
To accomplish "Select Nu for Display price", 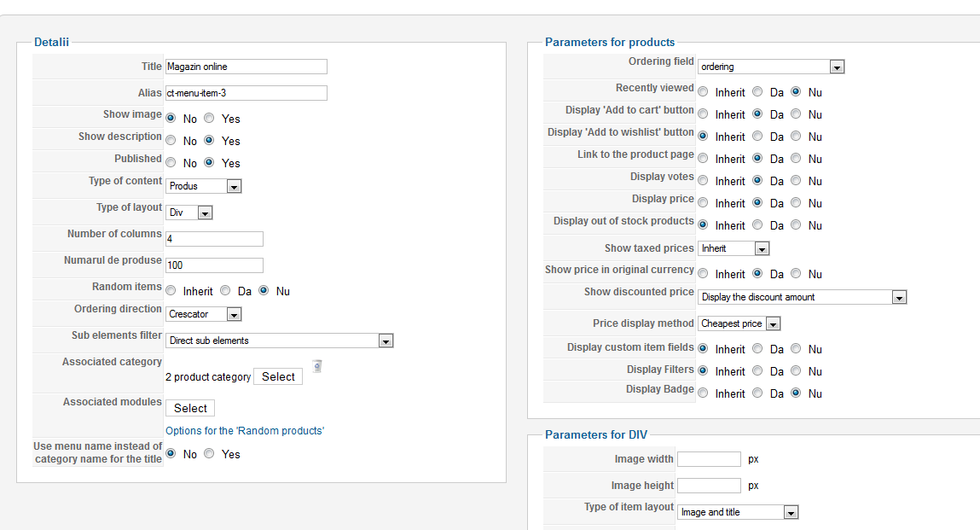I will (796, 203).
